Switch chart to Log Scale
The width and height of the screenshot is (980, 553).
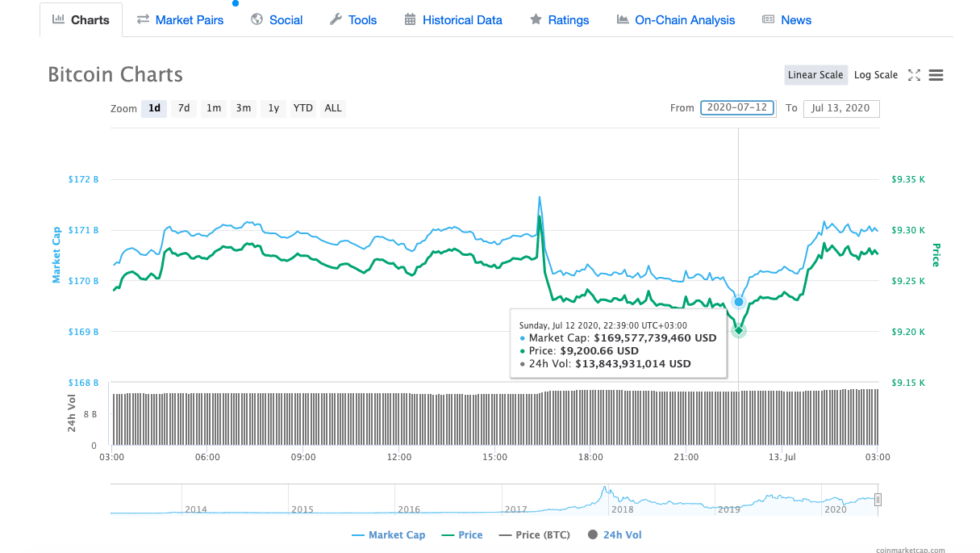[875, 75]
